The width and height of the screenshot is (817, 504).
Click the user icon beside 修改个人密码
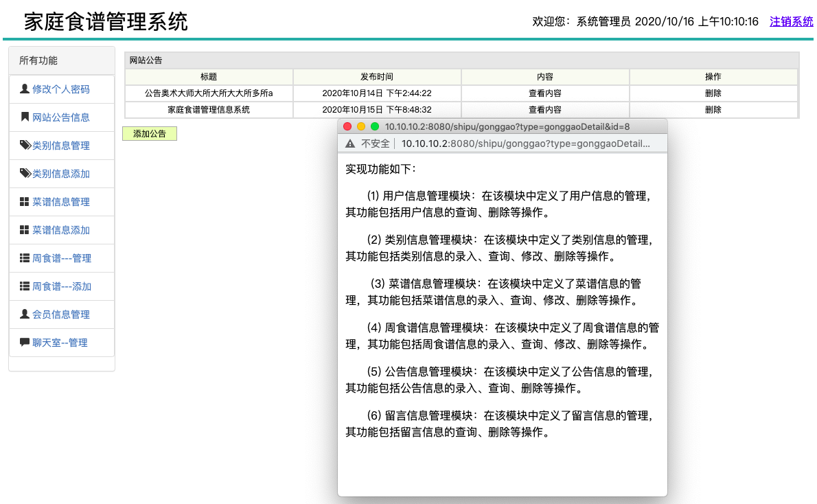[x=25, y=89]
